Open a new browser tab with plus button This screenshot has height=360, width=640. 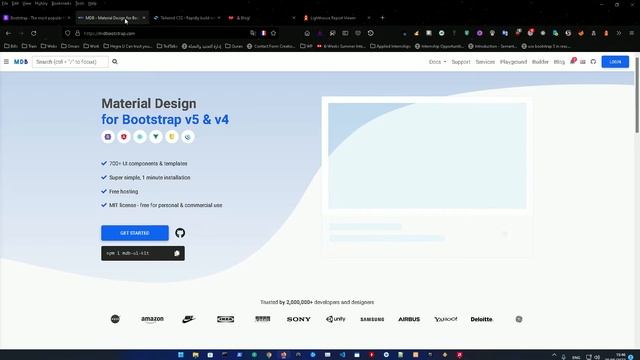pos(382,18)
